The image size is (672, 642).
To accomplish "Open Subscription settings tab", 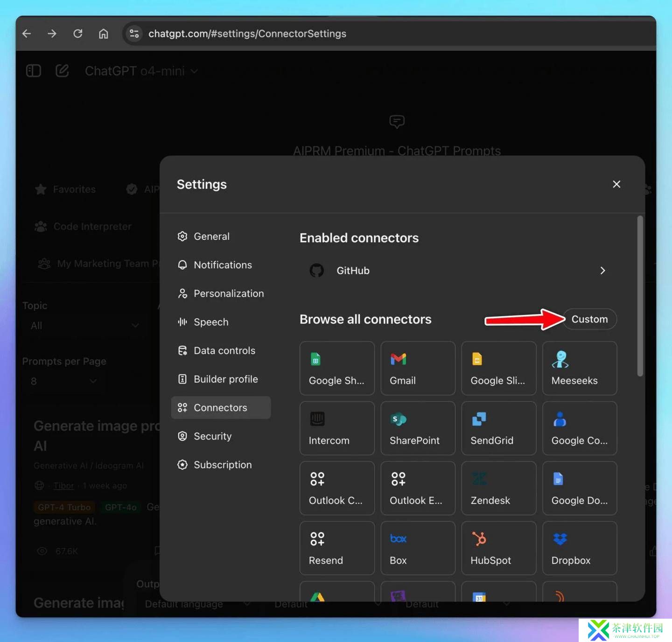I will coord(221,465).
